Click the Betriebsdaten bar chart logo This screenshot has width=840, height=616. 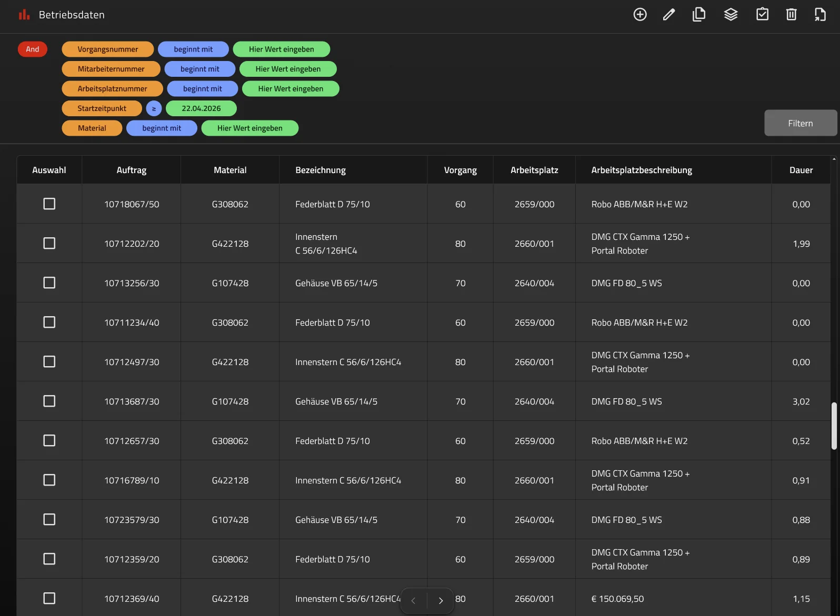click(24, 15)
